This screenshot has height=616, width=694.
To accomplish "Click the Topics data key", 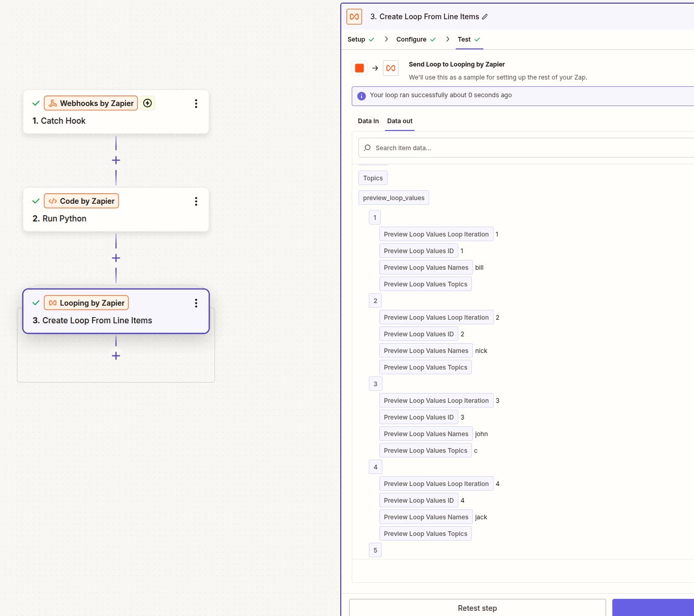I will point(373,178).
